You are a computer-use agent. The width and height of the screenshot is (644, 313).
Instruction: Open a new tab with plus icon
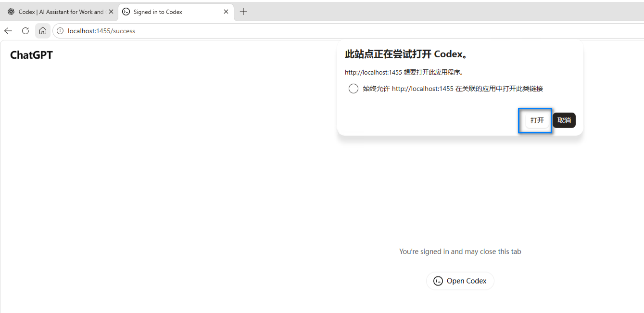[x=243, y=12]
